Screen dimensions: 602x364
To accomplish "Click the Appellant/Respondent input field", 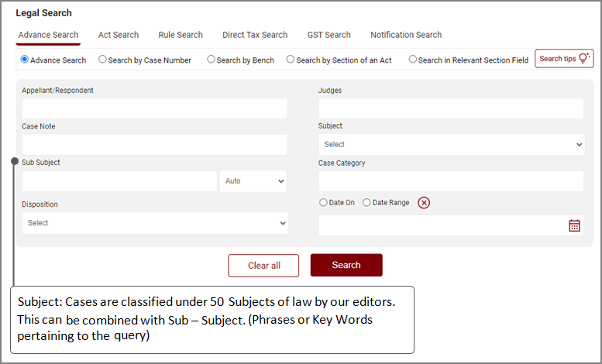I will pyautogui.click(x=155, y=108).
